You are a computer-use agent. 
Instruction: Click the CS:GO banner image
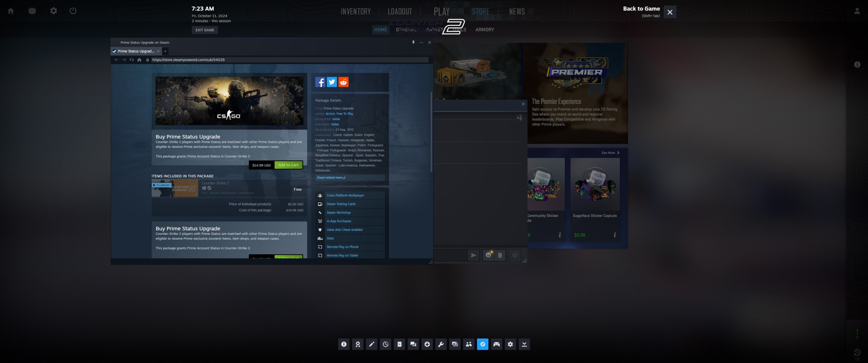[229, 101]
